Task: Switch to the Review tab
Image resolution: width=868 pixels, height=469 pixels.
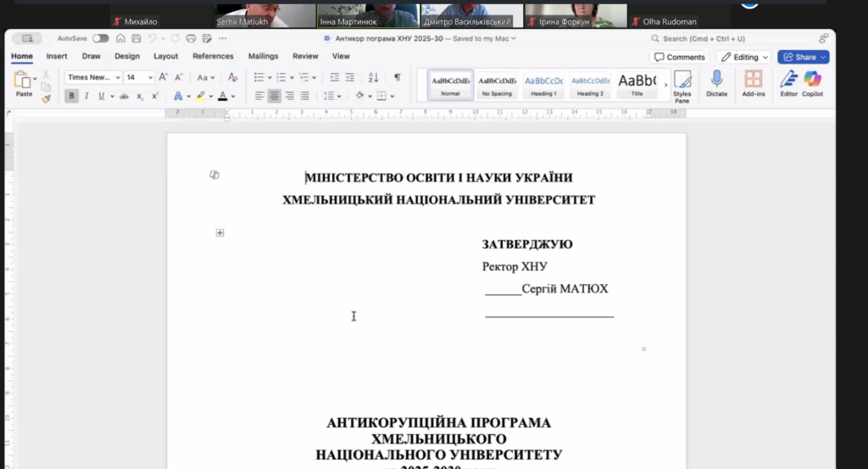Action: (x=305, y=56)
